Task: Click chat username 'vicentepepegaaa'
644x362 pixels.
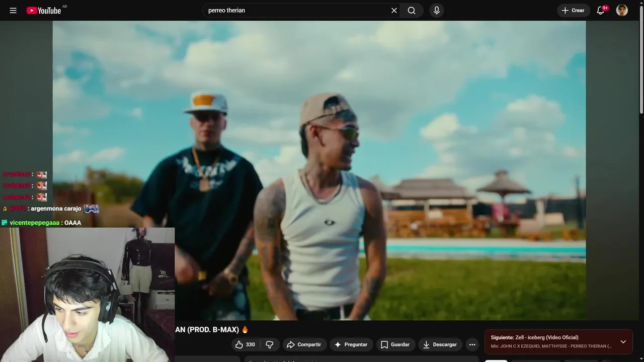Action: 34,223
